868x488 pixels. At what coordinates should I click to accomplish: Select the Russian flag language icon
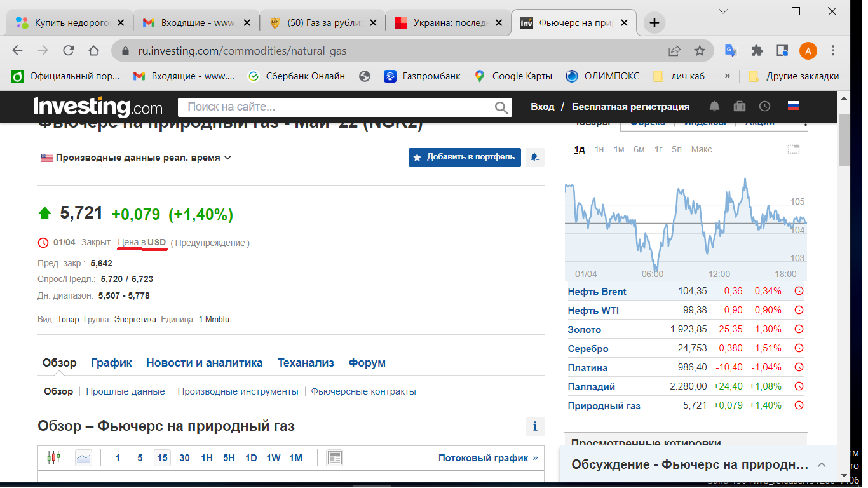click(x=793, y=106)
